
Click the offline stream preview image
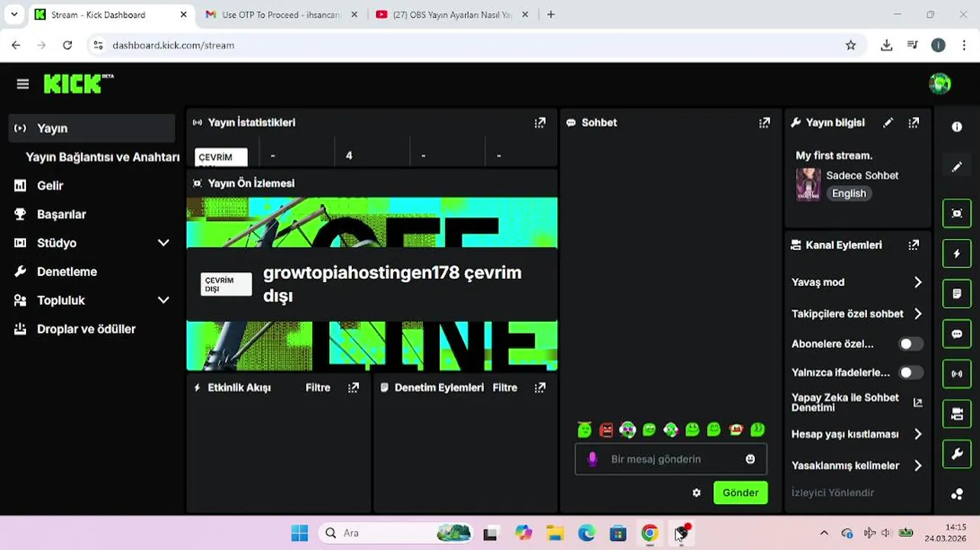[x=372, y=284]
